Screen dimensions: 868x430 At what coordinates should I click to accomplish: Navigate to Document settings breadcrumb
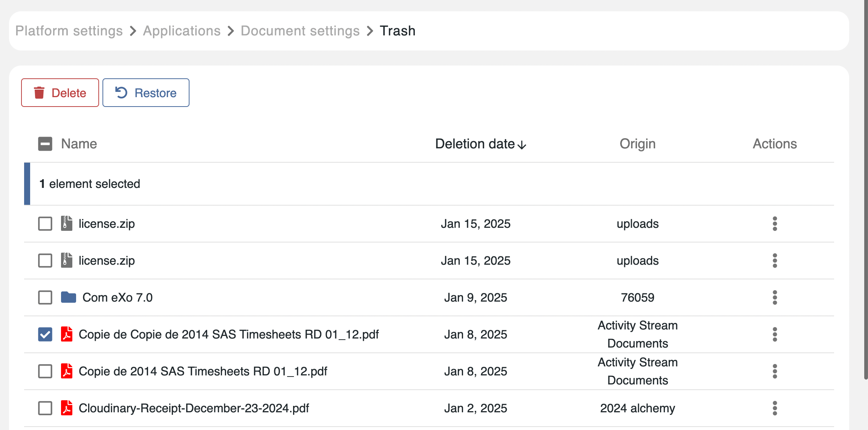(x=300, y=31)
